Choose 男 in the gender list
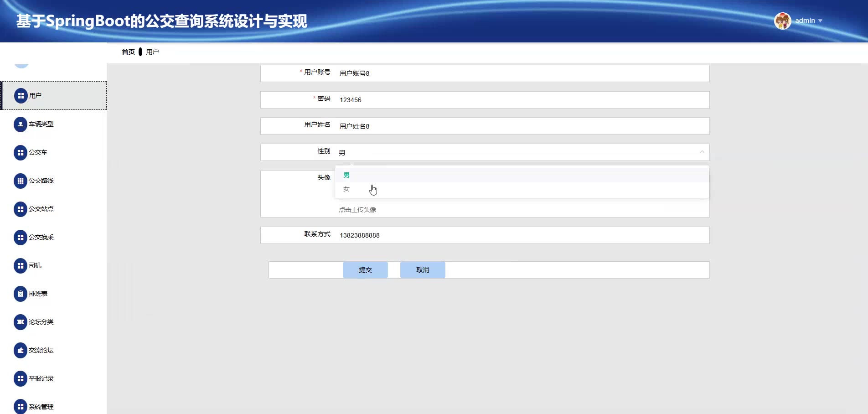The width and height of the screenshot is (868, 414). click(522, 175)
